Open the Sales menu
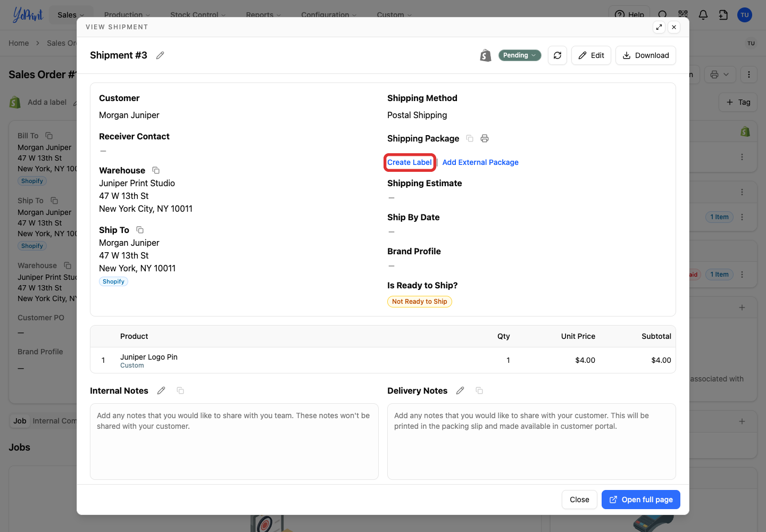The width and height of the screenshot is (766, 532). (x=71, y=15)
